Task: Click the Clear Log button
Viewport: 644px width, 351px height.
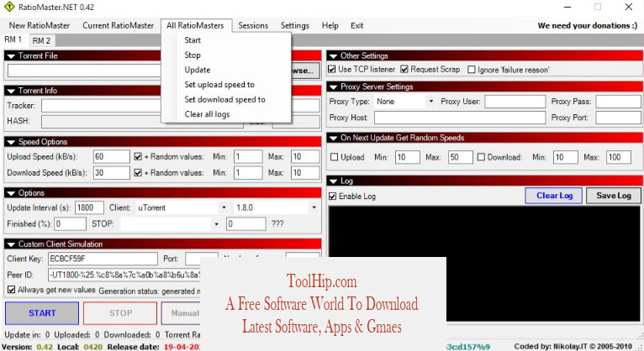Action: (554, 196)
